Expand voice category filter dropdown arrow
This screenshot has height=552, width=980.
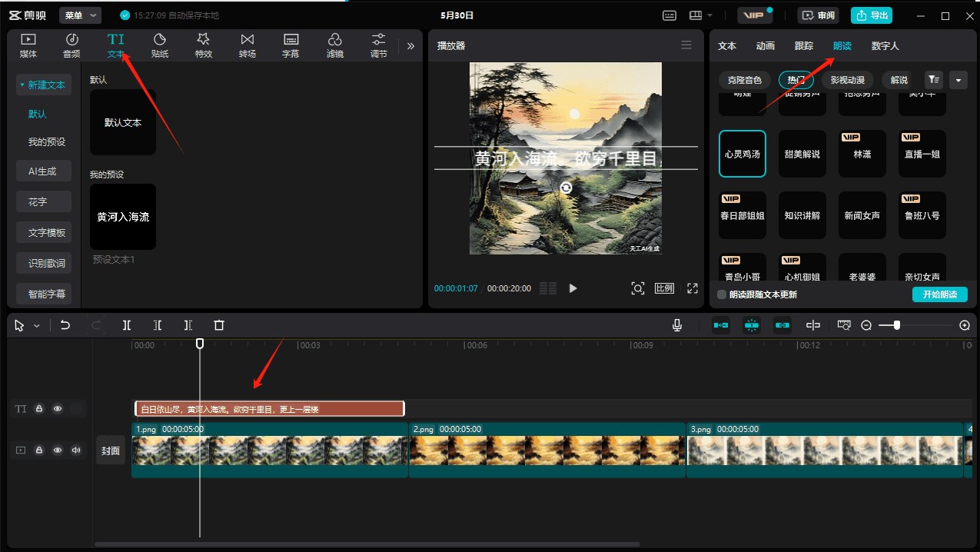(958, 79)
